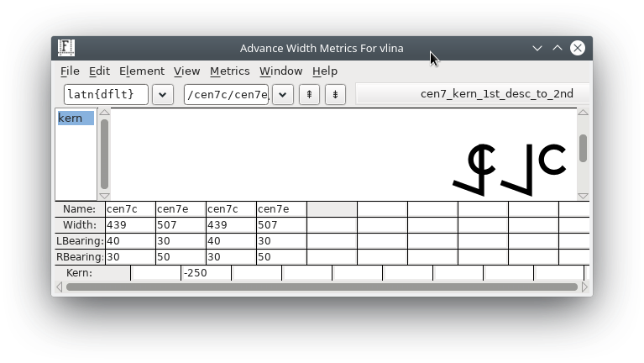Viewport: 644px width, 363px height.
Task: Open the Help menu
Action: tap(325, 71)
